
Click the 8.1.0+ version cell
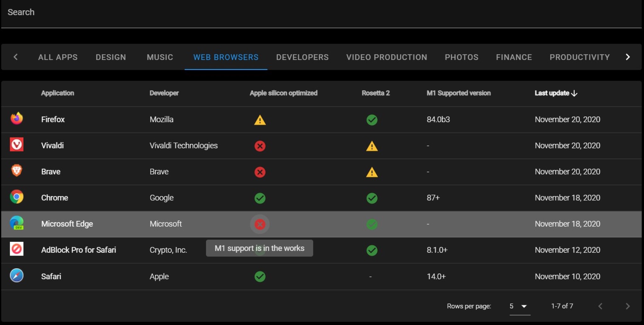pos(437,250)
